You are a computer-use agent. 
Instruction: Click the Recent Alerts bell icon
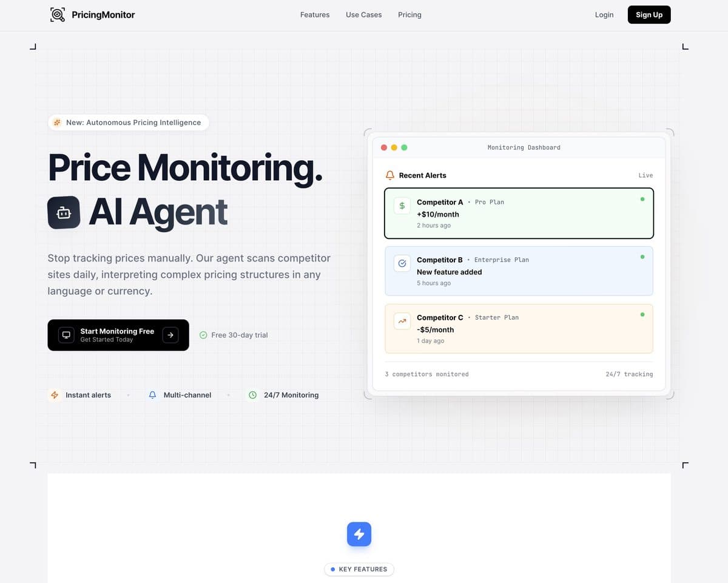pos(390,175)
